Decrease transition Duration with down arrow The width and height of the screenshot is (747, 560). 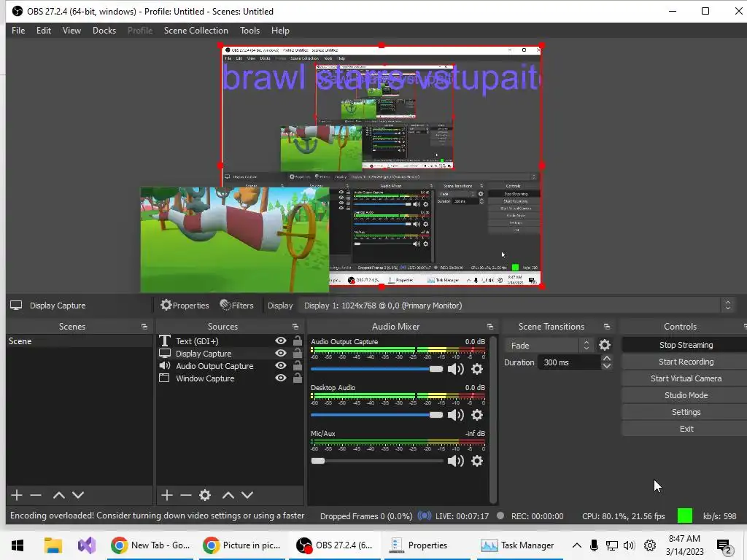pyautogui.click(x=606, y=366)
